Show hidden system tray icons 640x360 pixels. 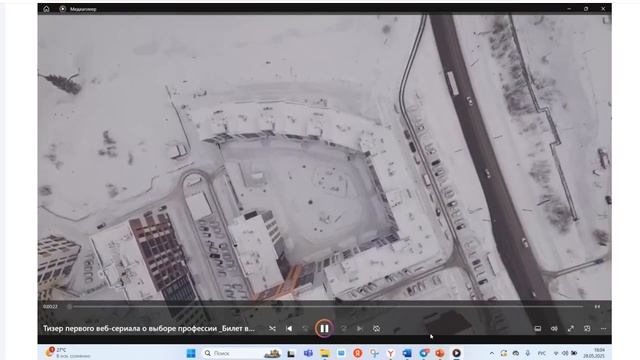tap(492, 353)
